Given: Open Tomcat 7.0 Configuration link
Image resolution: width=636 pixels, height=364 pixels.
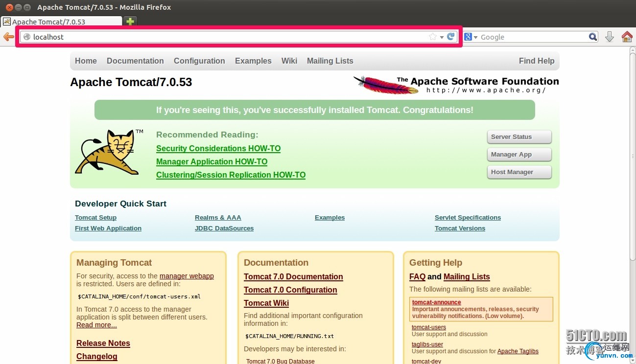Looking at the screenshot, I should 290,290.
